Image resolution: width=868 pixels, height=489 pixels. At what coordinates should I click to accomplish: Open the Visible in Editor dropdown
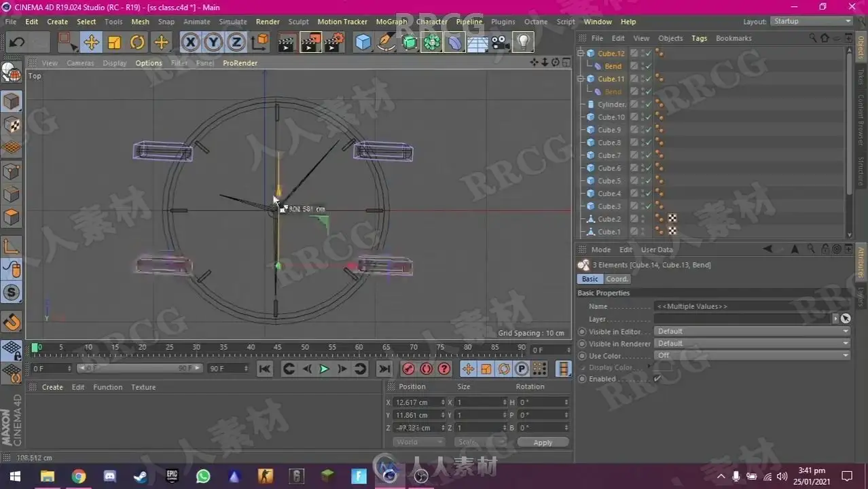click(x=751, y=331)
